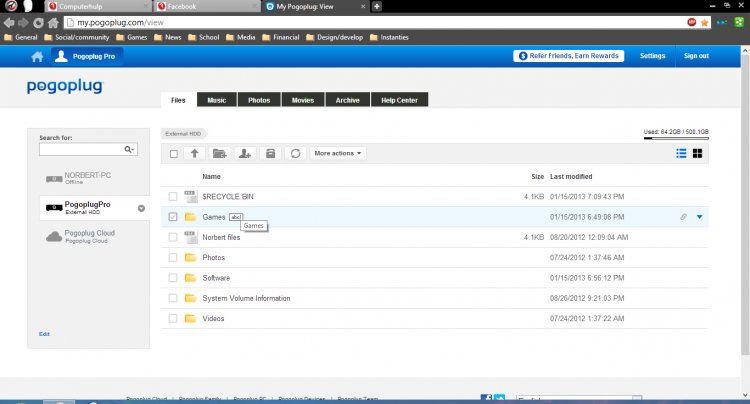The height and width of the screenshot is (404, 750).
Task: Open the Software folder name
Action: (216, 278)
